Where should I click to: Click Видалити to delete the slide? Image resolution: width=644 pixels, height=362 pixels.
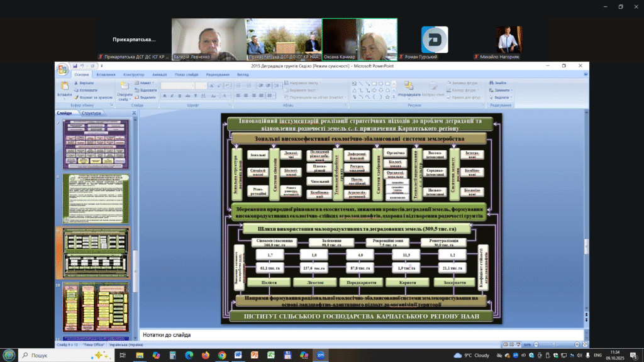(147, 97)
